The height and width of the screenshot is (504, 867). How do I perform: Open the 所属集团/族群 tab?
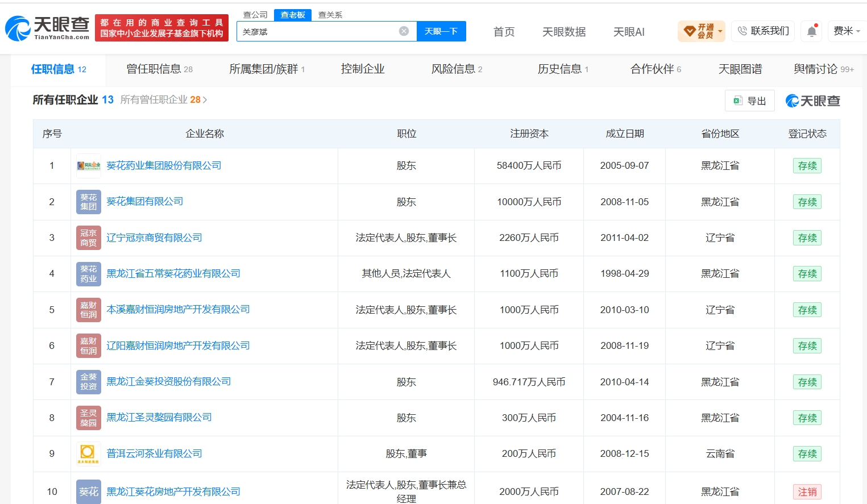click(x=267, y=69)
